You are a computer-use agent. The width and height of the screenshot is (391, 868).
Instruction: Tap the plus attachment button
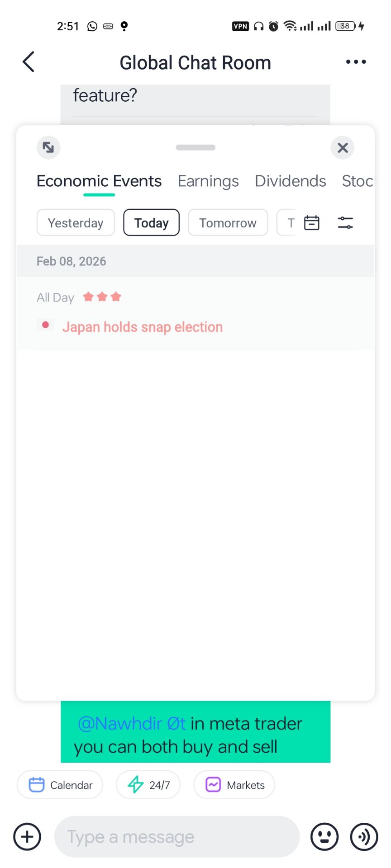pos(27,837)
